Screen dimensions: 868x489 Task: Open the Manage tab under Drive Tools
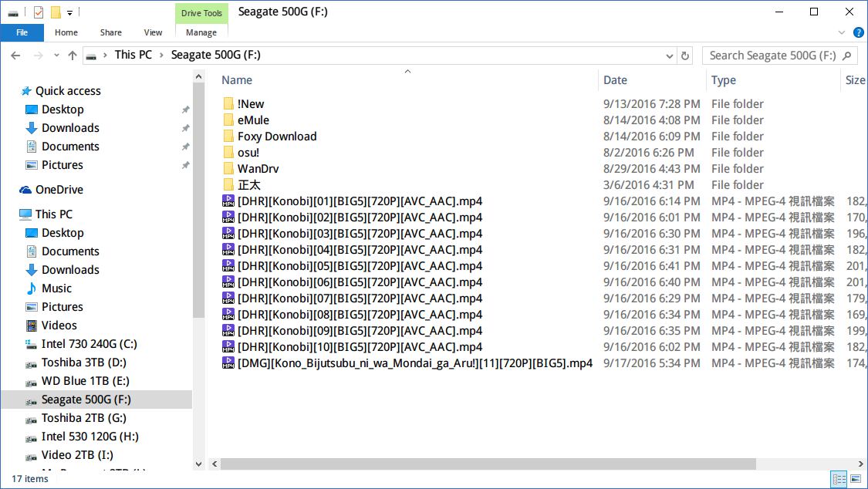tap(201, 32)
